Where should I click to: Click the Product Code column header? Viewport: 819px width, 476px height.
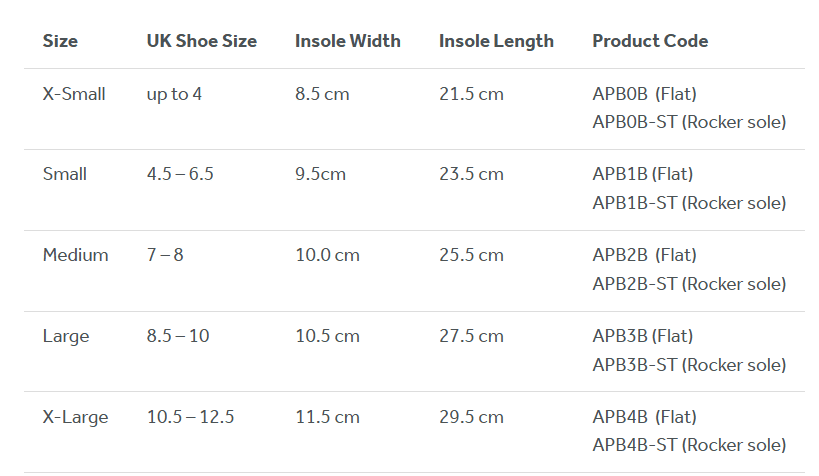(649, 41)
